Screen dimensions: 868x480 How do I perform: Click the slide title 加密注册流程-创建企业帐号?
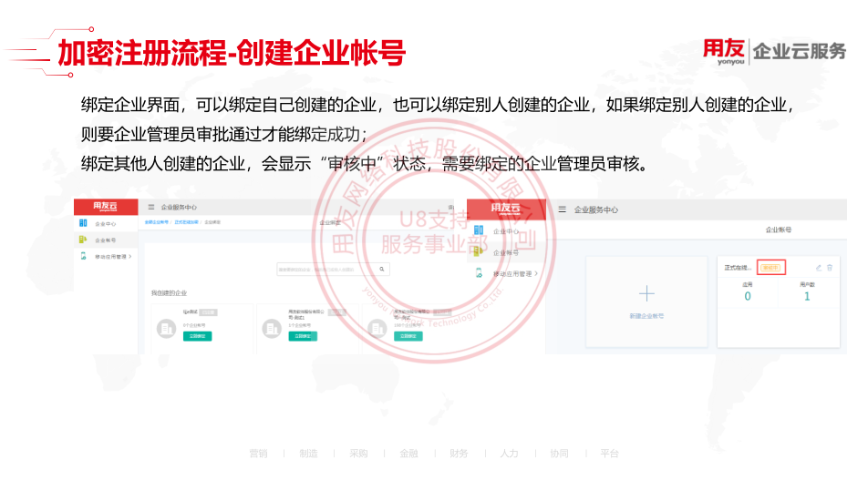(x=232, y=53)
